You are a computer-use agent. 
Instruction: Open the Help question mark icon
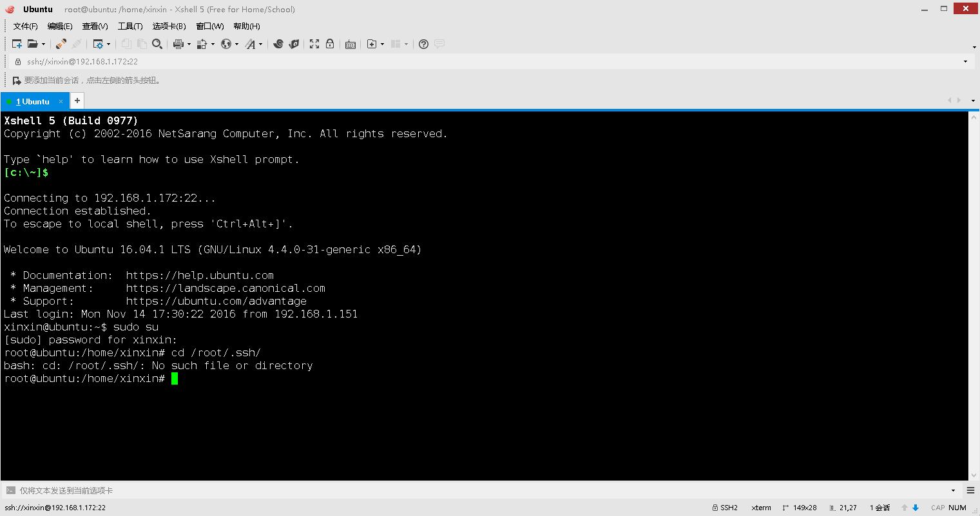tap(423, 44)
